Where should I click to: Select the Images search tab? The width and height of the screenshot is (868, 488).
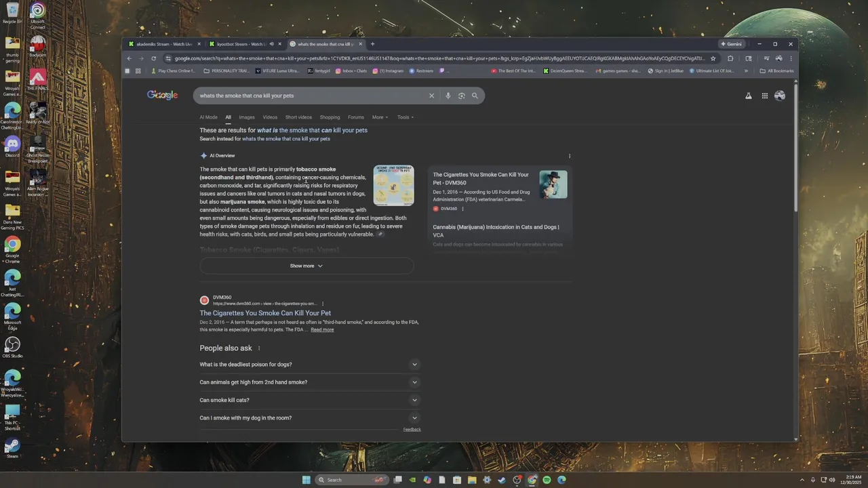pyautogui.click(x=247, y=117)
